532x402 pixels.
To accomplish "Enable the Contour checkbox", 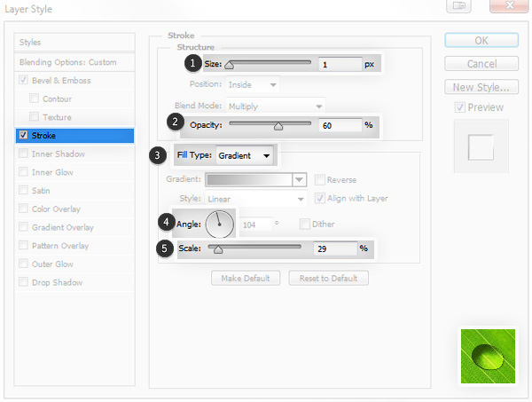I will pyautogui.click(x=34, y=99).
